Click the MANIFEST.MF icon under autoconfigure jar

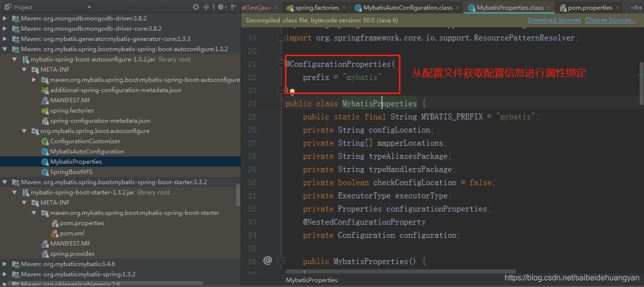coord(45,100)
